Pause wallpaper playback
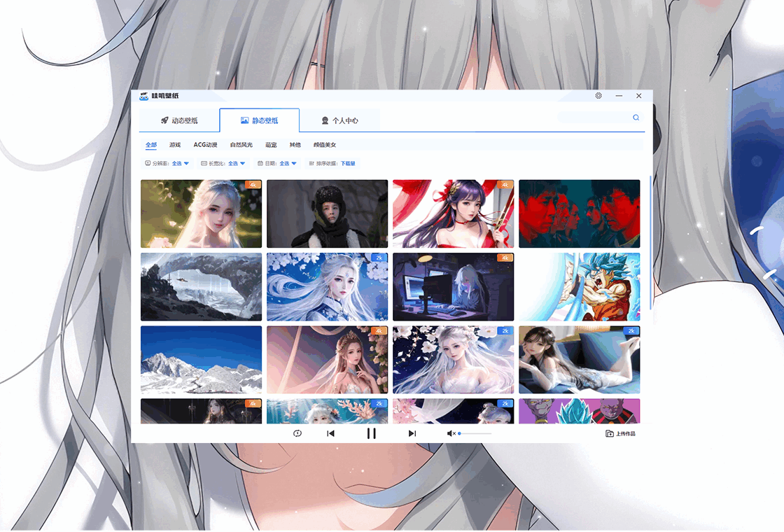 pyautogui.click(x=371, y=433)
